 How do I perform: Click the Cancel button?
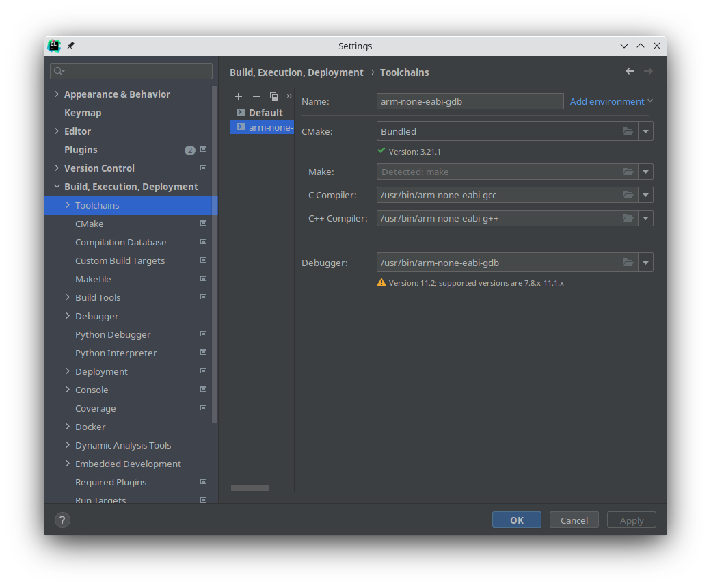point(574,520)
